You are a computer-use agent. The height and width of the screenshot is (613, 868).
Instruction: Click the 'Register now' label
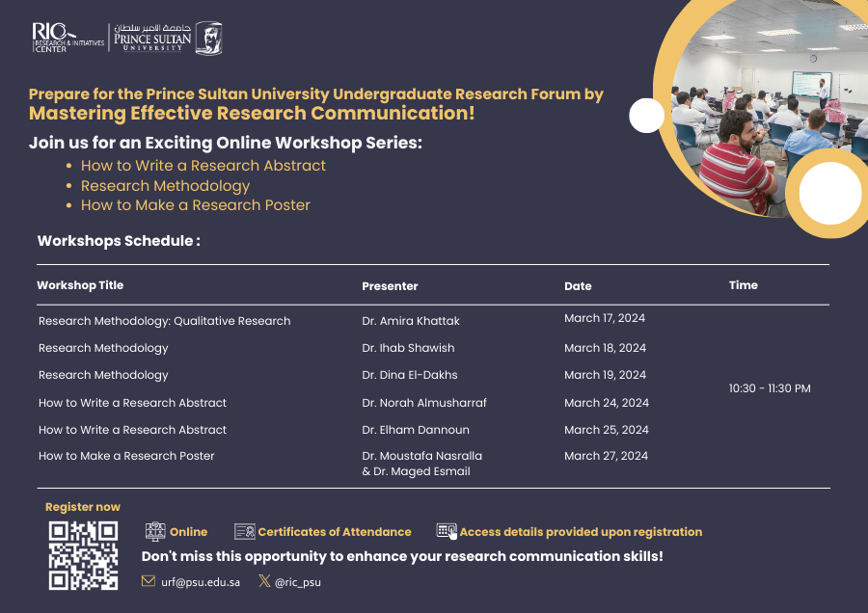coord(83,507)
